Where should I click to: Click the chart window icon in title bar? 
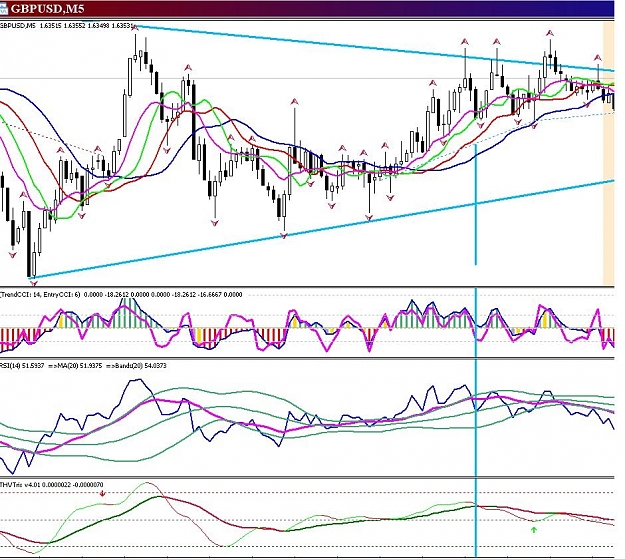[4, 8]
